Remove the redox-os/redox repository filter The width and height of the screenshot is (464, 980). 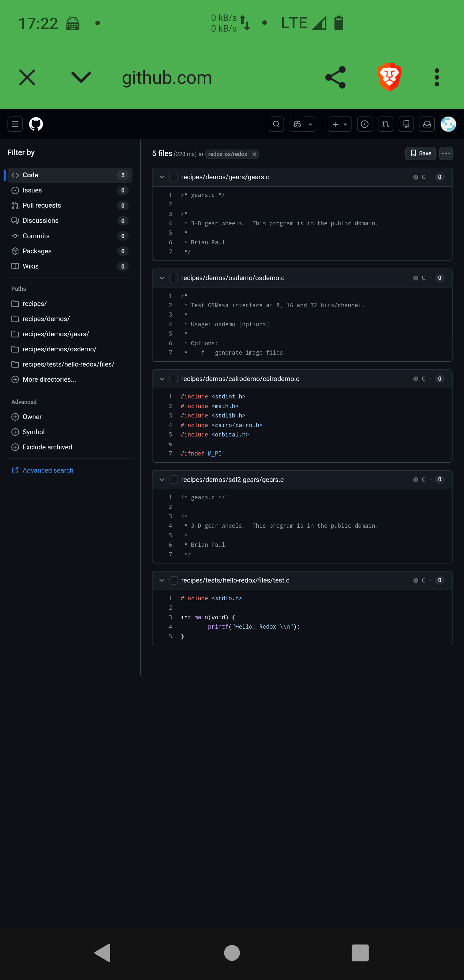point(255,154)
